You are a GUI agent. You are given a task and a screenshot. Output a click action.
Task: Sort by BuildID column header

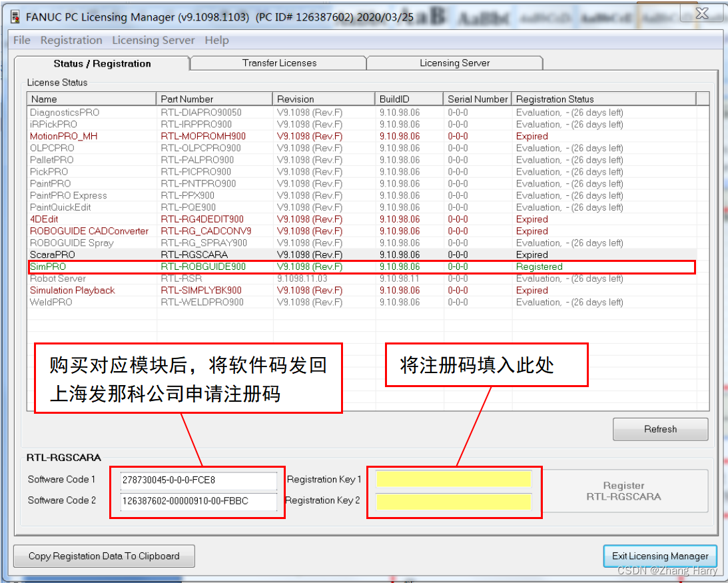[409, 99]
